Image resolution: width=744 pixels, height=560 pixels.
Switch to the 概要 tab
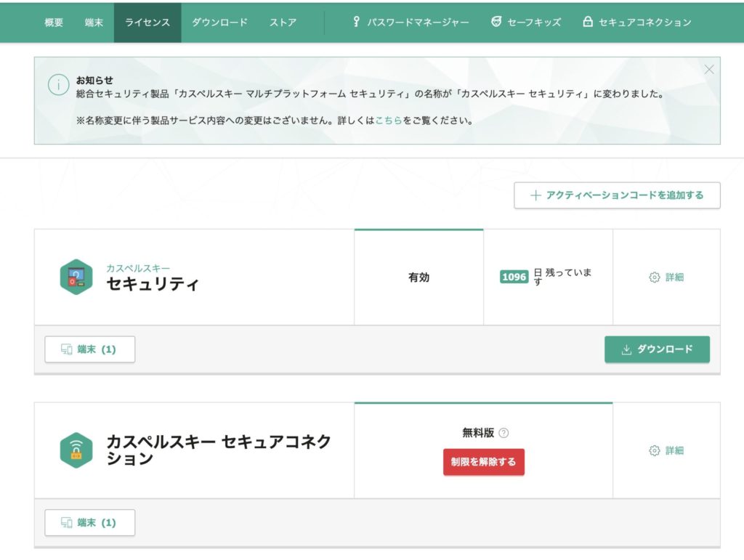tap(54, 23)
